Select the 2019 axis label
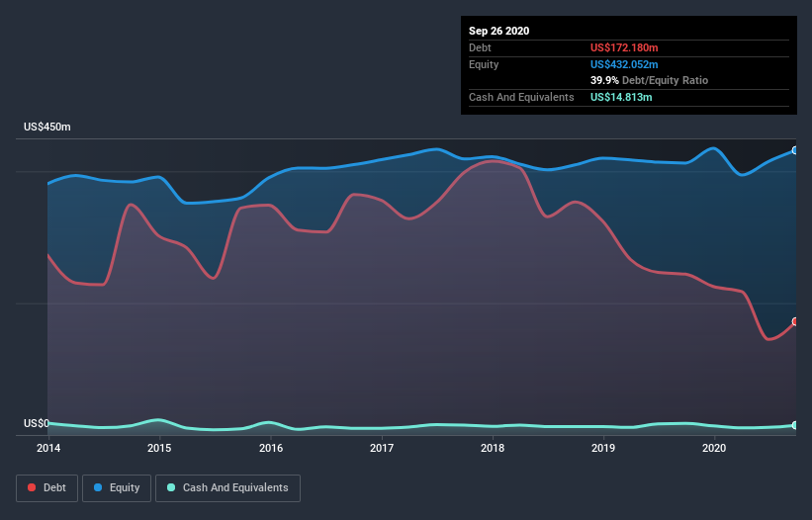 coord(603,448)
